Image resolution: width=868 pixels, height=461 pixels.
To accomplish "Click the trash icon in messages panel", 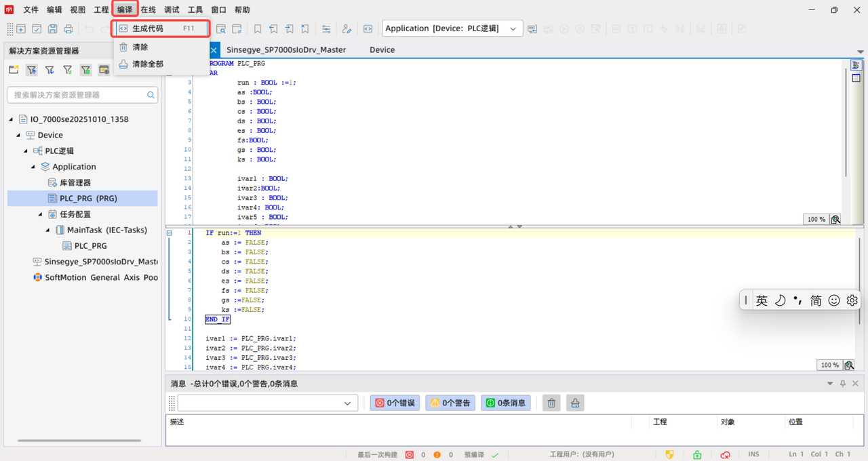I will (x=551, y=403).
